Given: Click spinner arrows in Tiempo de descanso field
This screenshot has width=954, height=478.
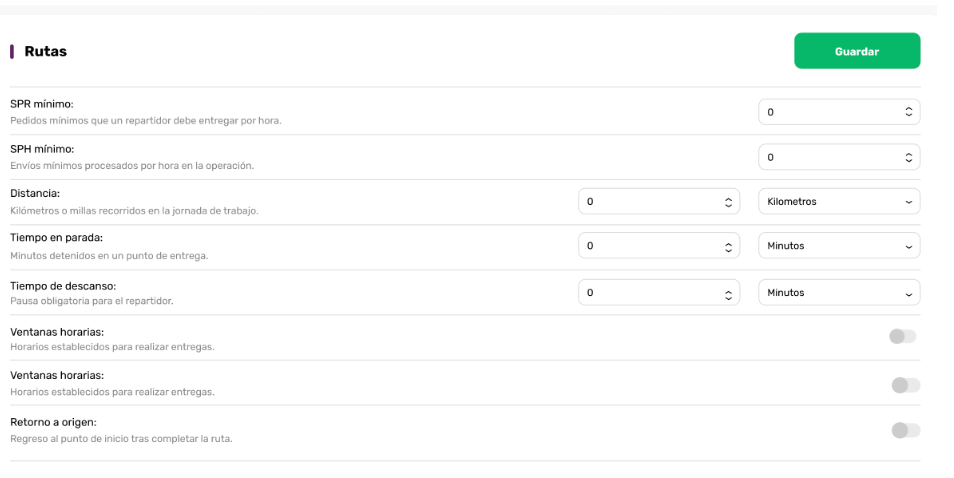Looking at the screenshot, I should click(x=728, y=294).
